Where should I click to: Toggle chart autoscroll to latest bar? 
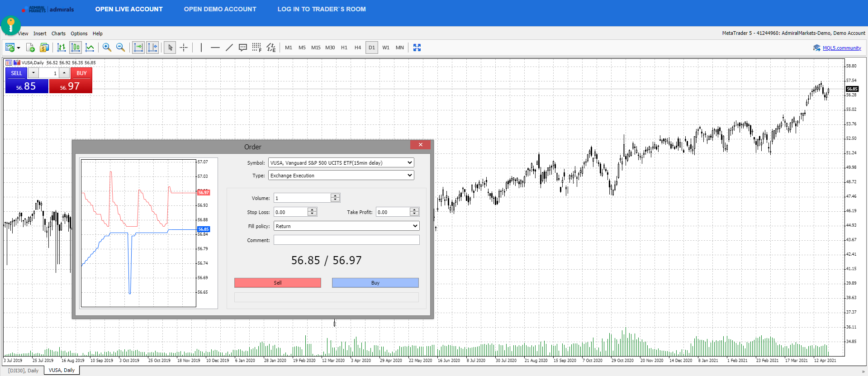pos(138,48)
